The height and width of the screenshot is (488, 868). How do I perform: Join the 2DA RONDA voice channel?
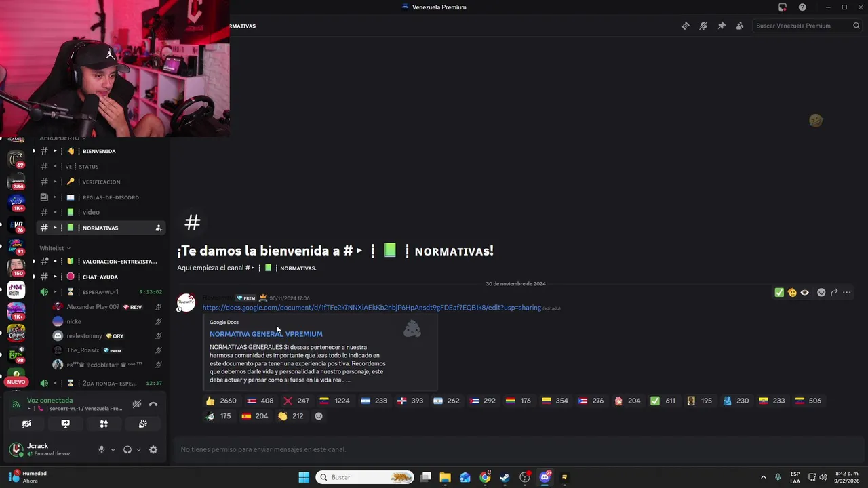(100, 383)
